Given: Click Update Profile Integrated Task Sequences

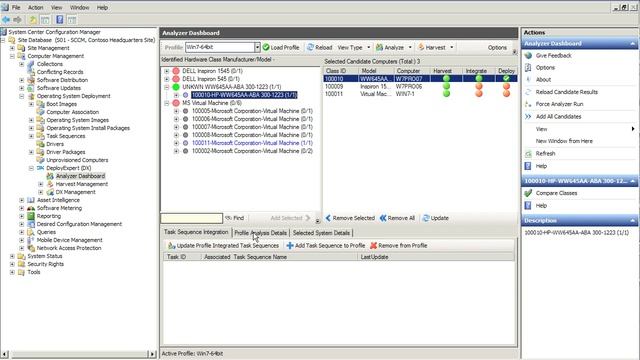Looking at the screenshot, I should pos(223,246).
